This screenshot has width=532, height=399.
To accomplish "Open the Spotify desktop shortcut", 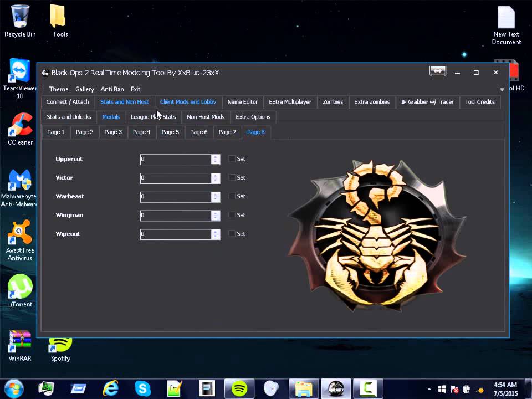I will (x=60, y=350).
